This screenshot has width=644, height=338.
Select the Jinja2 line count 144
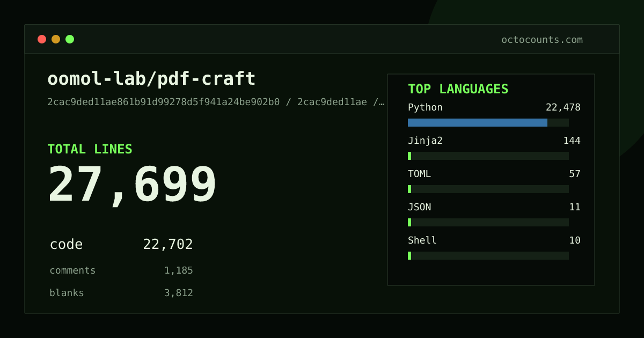[572, 141]
